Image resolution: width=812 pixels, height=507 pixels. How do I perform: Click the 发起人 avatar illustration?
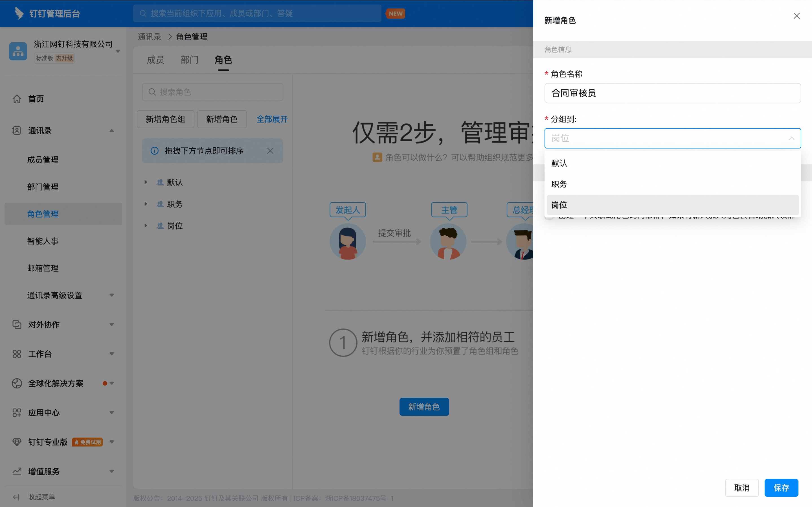coord(348,241)
